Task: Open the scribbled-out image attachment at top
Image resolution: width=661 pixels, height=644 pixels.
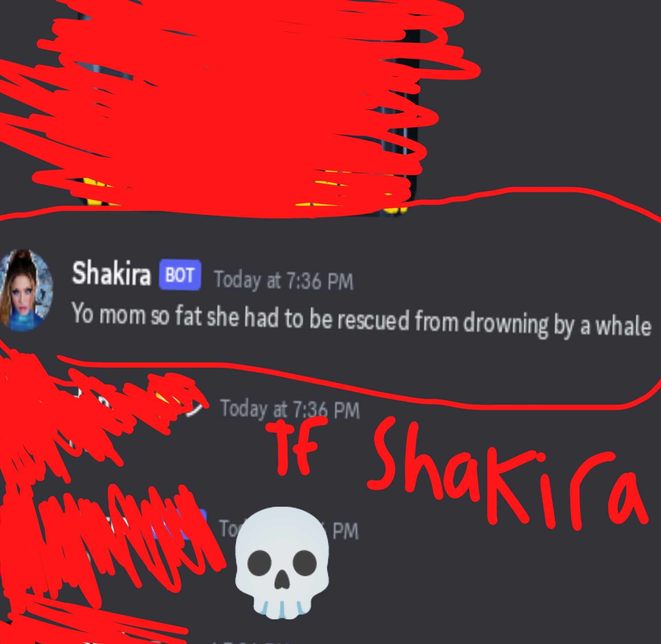Action: pyautogui.click(x=241, y=107)
